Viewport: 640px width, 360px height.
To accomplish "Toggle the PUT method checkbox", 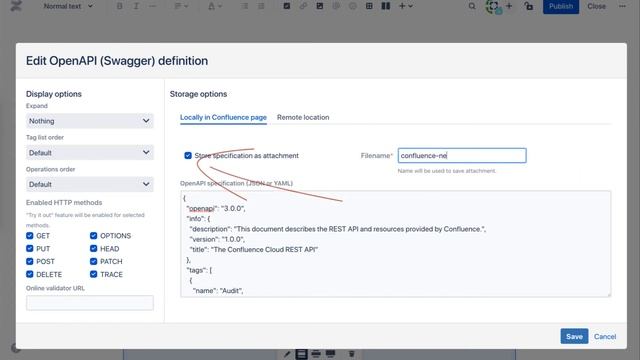I will click(29, 249).
